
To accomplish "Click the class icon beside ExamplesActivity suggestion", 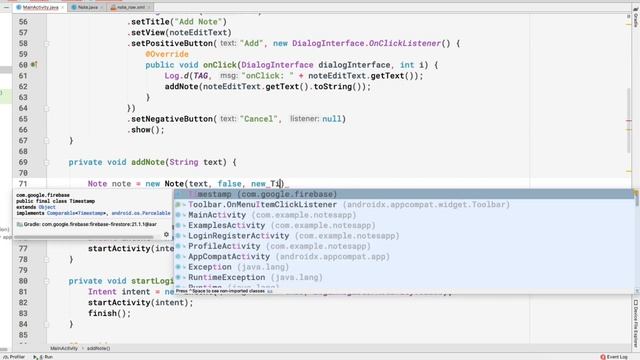I will 179,225.
